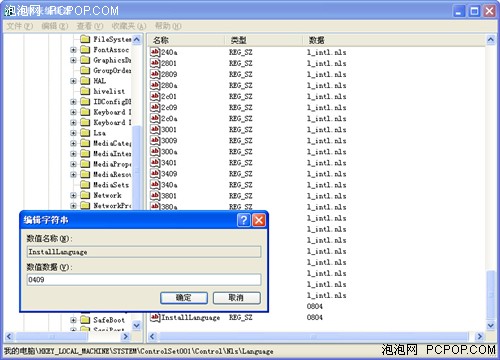
Task: Click the value list horizontal scroll-right arrow
Action: [479, 336]
